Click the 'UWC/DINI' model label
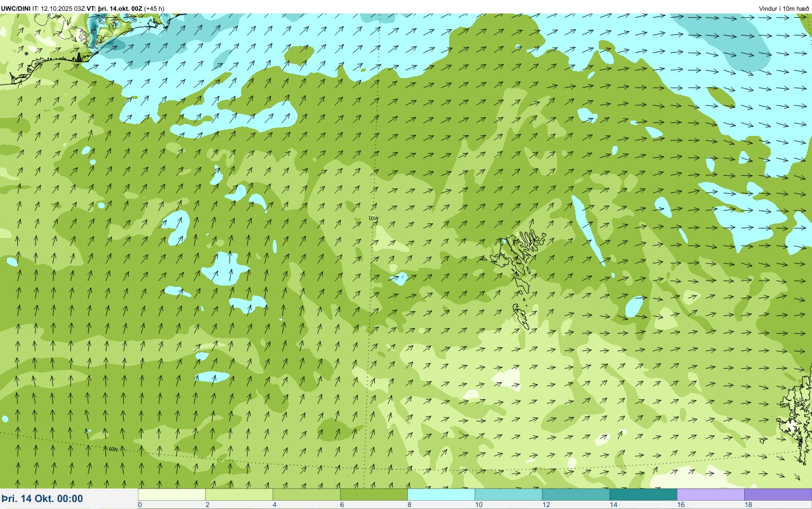812x509 pixels. [16, 8]
